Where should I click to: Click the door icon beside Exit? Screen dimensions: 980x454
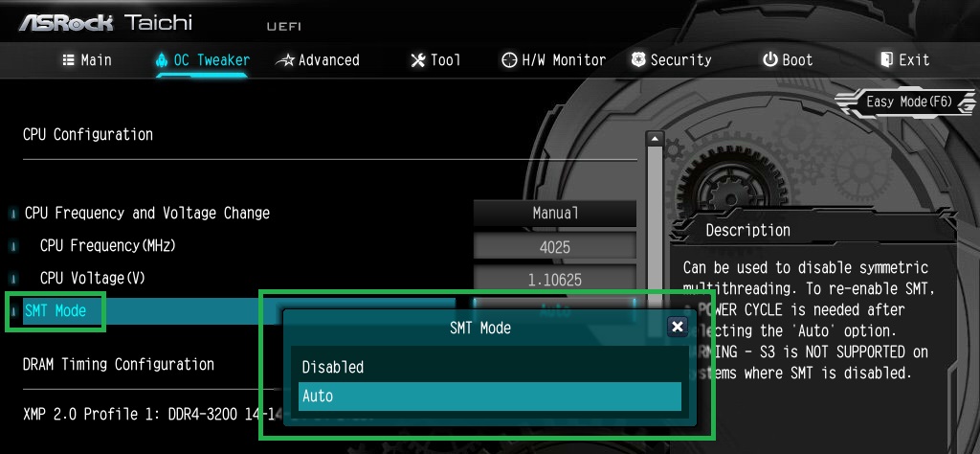886,60
